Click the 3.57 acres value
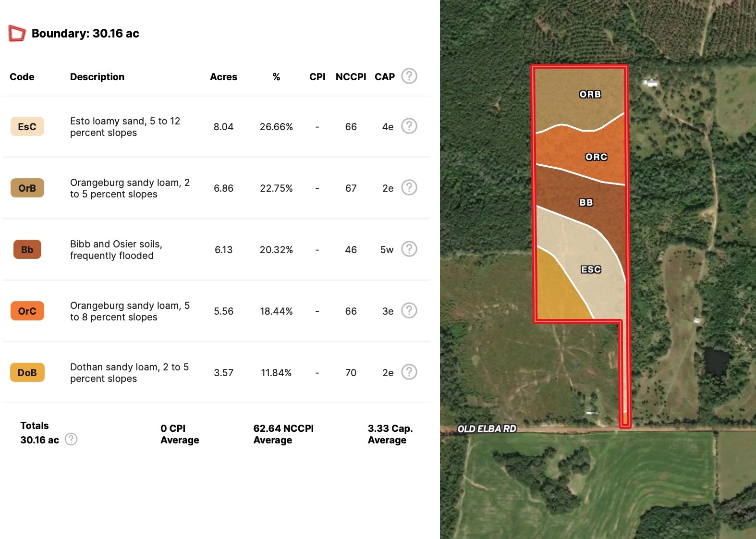The image size is (756, 539). tap(223, 373)
